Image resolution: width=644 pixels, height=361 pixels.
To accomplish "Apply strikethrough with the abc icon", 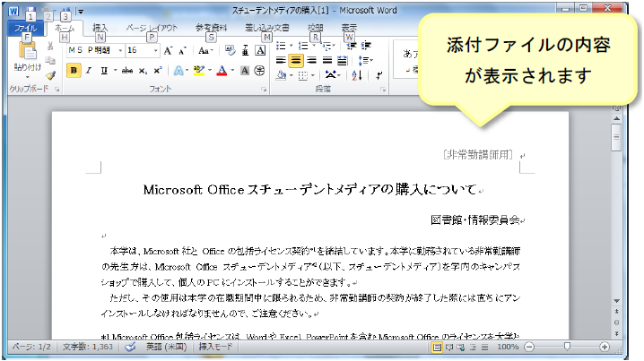I will [127, 71].
